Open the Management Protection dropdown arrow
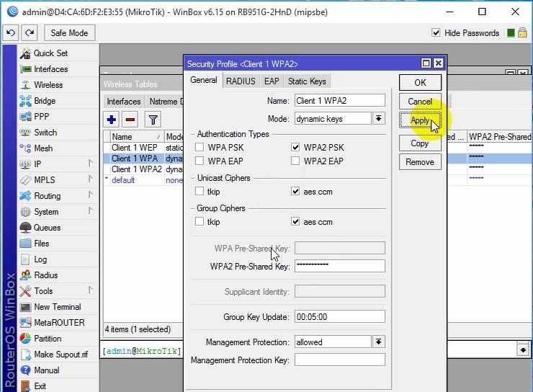This screenshot has height=392, width=533. tap(379, 342)
